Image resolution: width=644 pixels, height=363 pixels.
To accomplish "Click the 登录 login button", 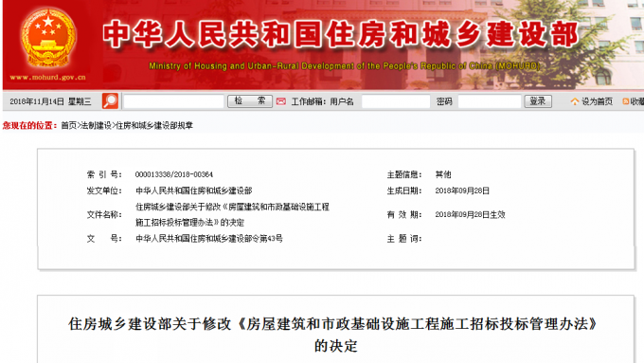I will (x=538, y=101).
